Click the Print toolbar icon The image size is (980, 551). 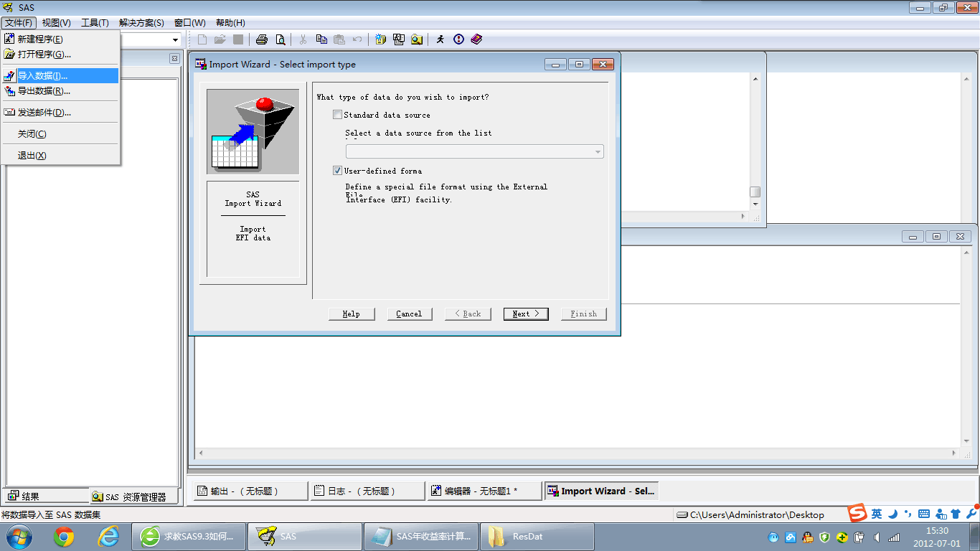coord(262,39)
